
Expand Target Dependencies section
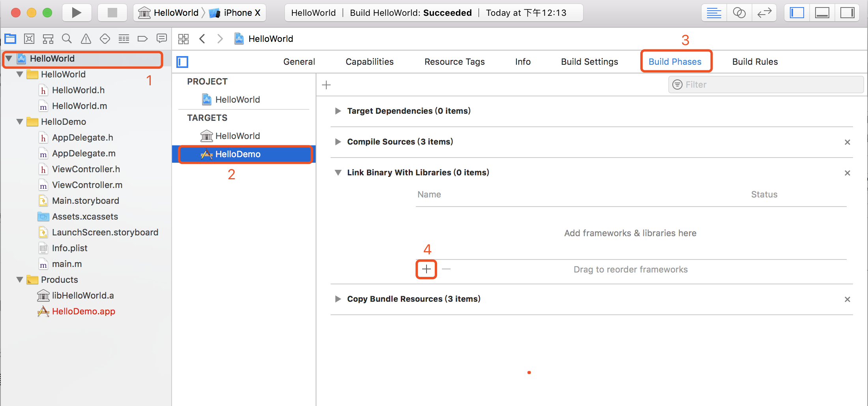click(338, 111)
